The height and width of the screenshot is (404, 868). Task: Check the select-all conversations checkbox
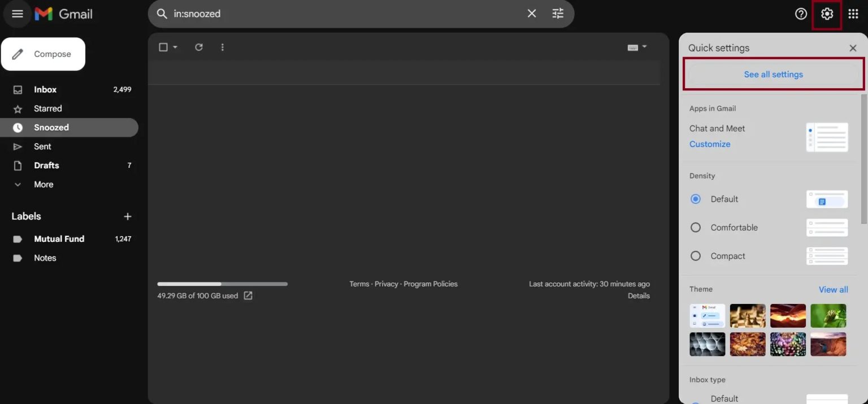click(x=163, y=47)
